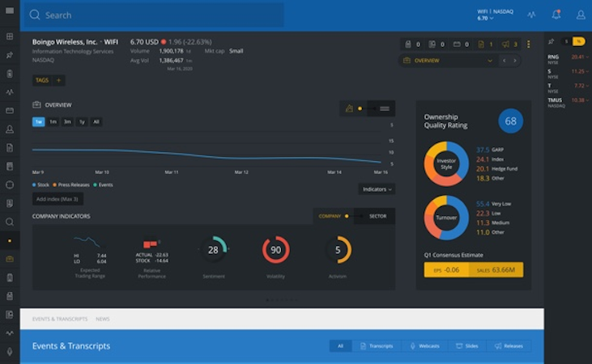Click the Ownership Quality Rating 68 badge
The image size is (592, 364).
pos(510,121)
